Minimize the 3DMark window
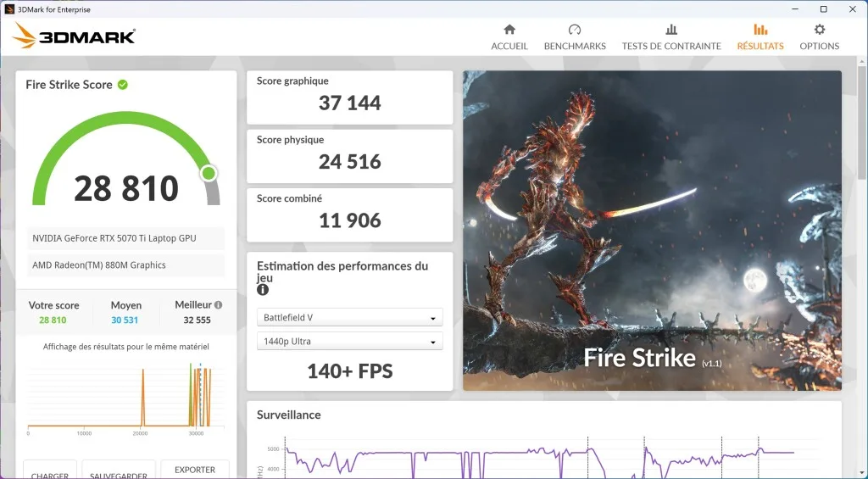The height and width of the screenshot is (479, 868). click(795, 9)
